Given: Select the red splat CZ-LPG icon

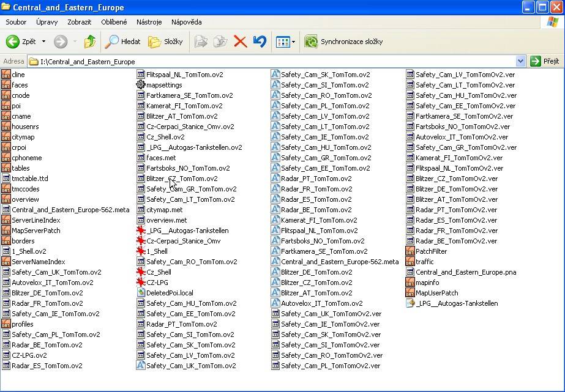Looking at the screenshot, I should [141, 283].
